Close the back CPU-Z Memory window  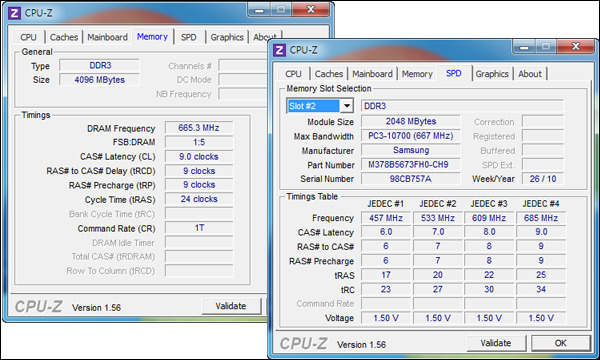click(x=311, y=10)
